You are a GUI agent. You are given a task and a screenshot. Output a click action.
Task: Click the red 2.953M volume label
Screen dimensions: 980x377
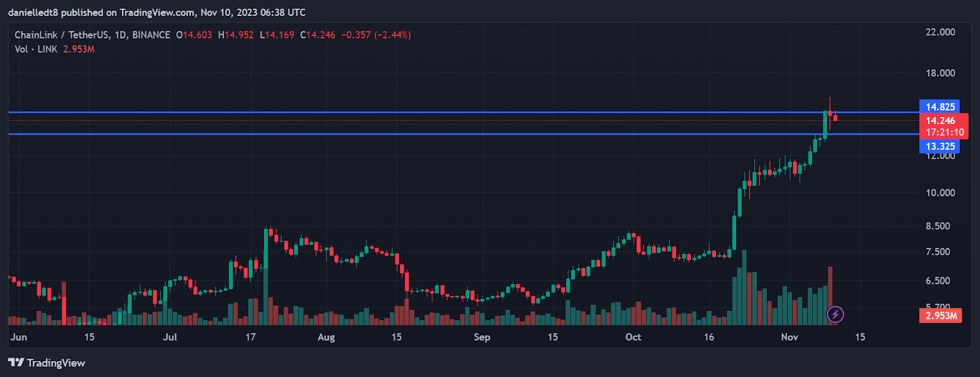[x=940, y=316]
